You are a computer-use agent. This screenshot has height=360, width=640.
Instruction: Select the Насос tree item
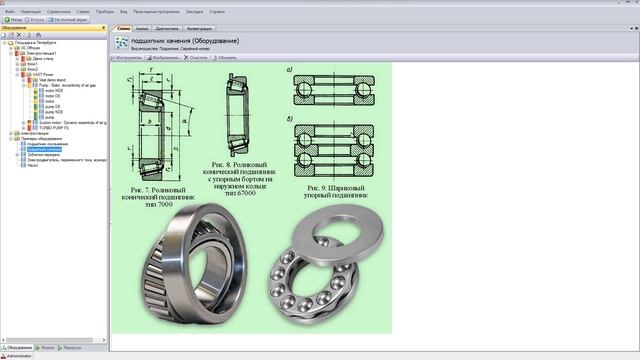click(33, 165)
